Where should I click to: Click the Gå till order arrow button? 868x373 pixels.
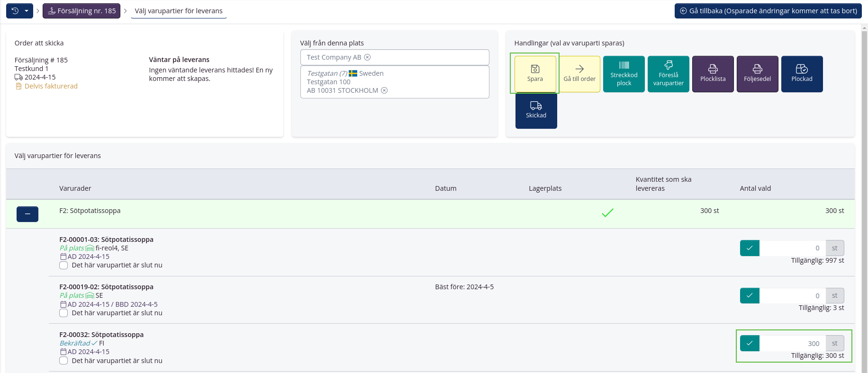point(579,74)
